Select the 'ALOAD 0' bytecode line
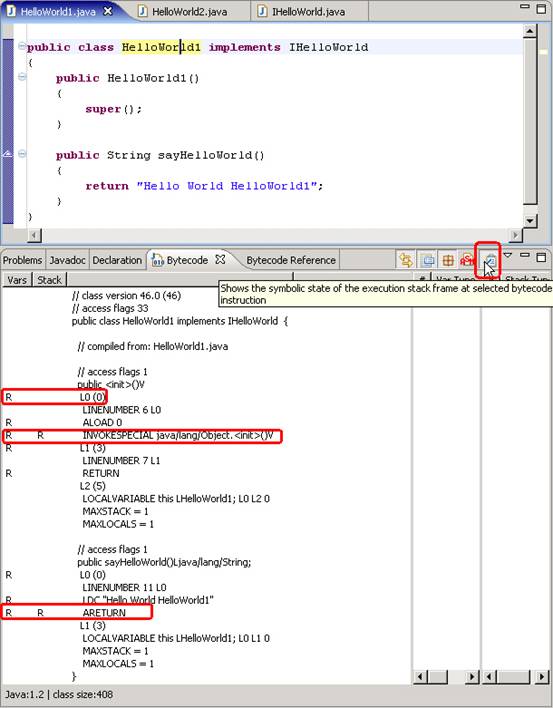Viewport: 553px width, 708px height. 102,423
